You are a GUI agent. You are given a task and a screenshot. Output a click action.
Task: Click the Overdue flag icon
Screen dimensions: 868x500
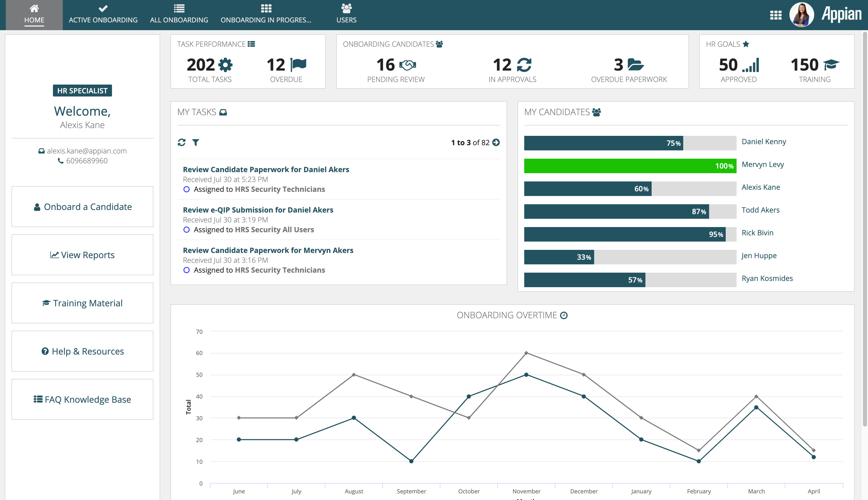coord(298,64)
